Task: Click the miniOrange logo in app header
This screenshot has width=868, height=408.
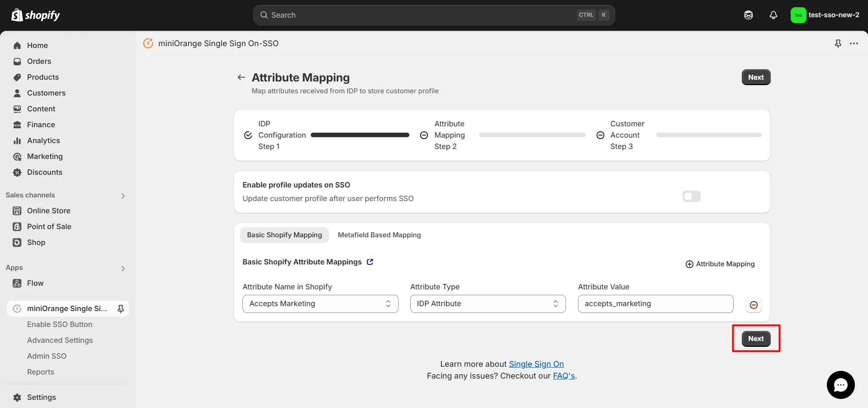Action: pyautogui.click(x=148, y=43)
